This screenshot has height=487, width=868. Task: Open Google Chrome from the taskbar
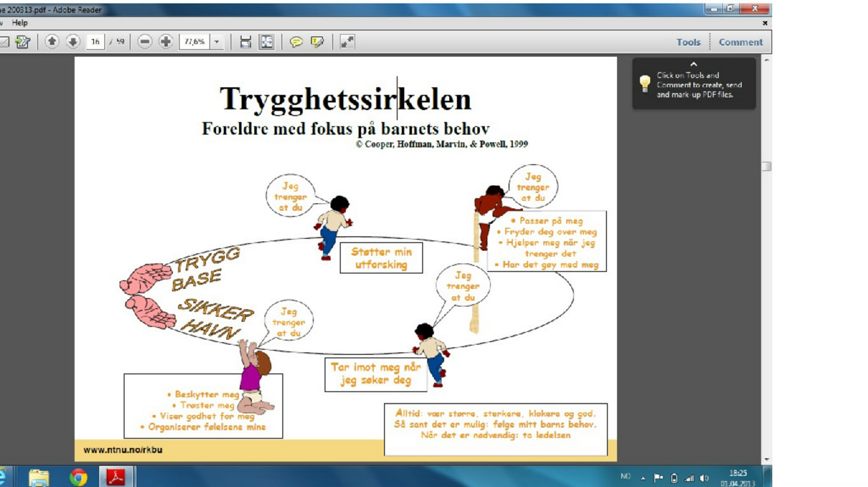78,478
